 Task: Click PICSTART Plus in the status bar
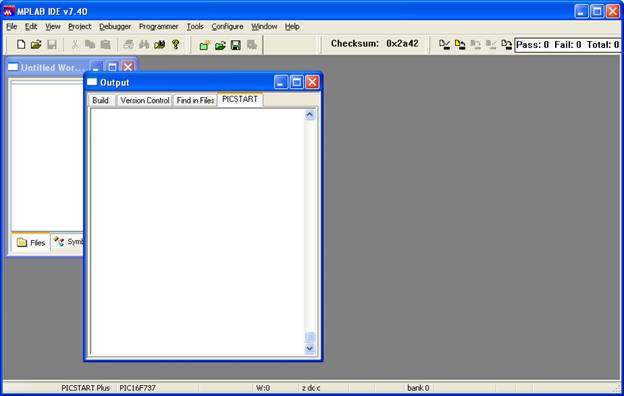(x=85, y=388)
